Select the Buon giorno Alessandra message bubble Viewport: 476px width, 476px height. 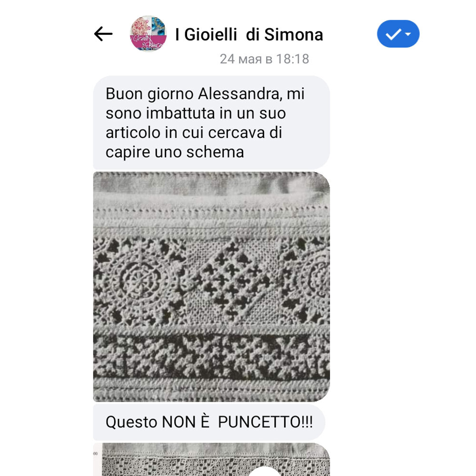pyautogui.click(x=211, y=123)
